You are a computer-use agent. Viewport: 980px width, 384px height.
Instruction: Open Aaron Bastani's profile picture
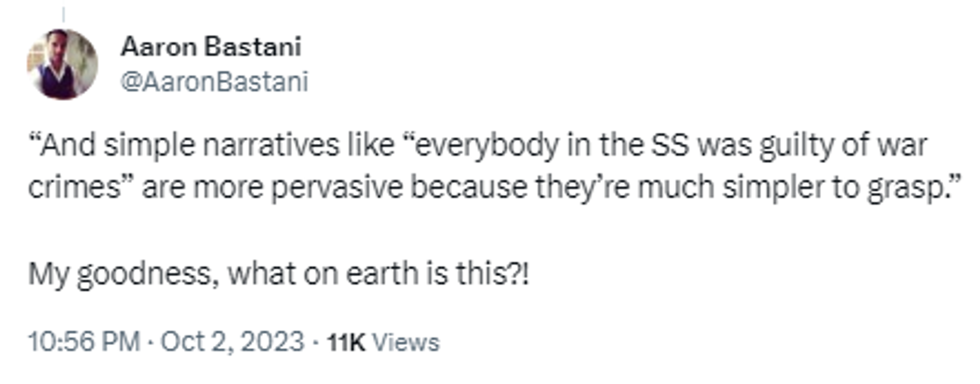(62, 64)
